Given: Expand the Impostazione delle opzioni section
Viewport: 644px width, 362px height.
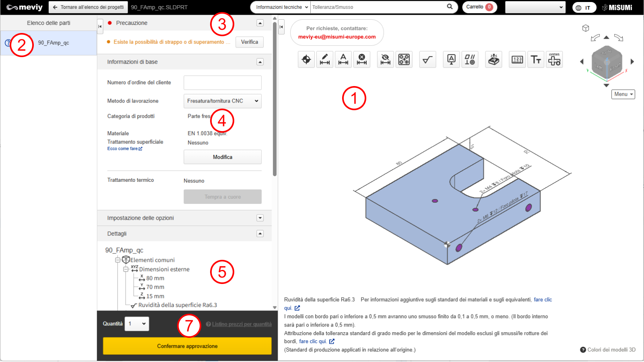Looking at the screenshot, I should click(x=260, y=218).
